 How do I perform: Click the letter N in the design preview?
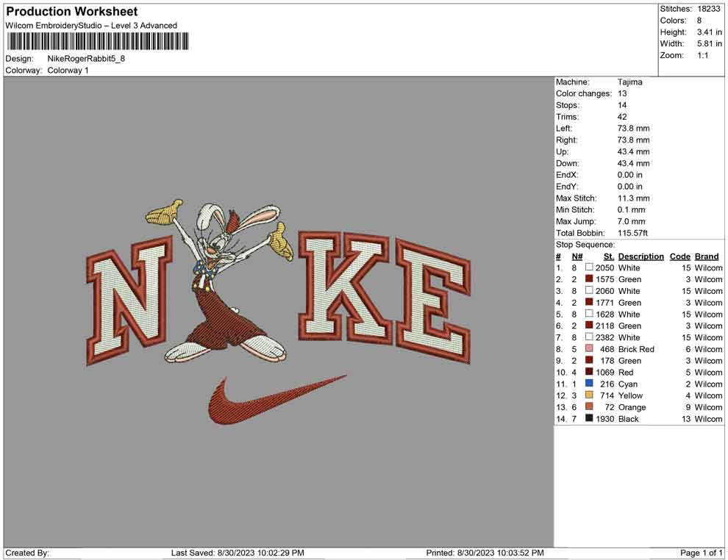130,300
